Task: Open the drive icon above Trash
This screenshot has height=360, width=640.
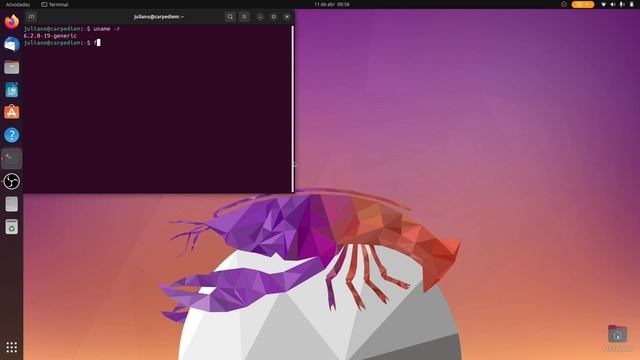Action: click(12, 204)
